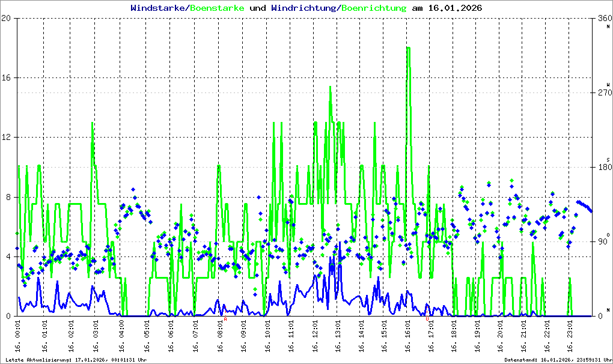Click the x-axis label "16. 11:01"
This screenshot has width=613, height=364.
[x=290, y=336]
